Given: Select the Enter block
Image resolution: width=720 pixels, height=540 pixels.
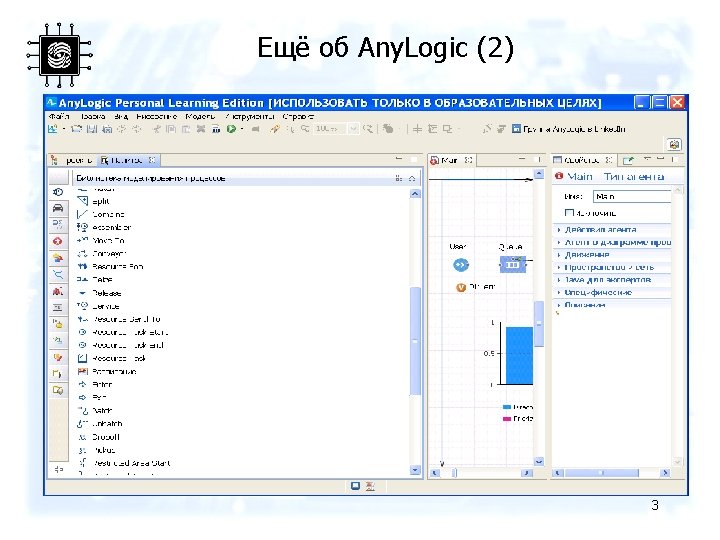Looking at the screenshot, I should [95, 384].
